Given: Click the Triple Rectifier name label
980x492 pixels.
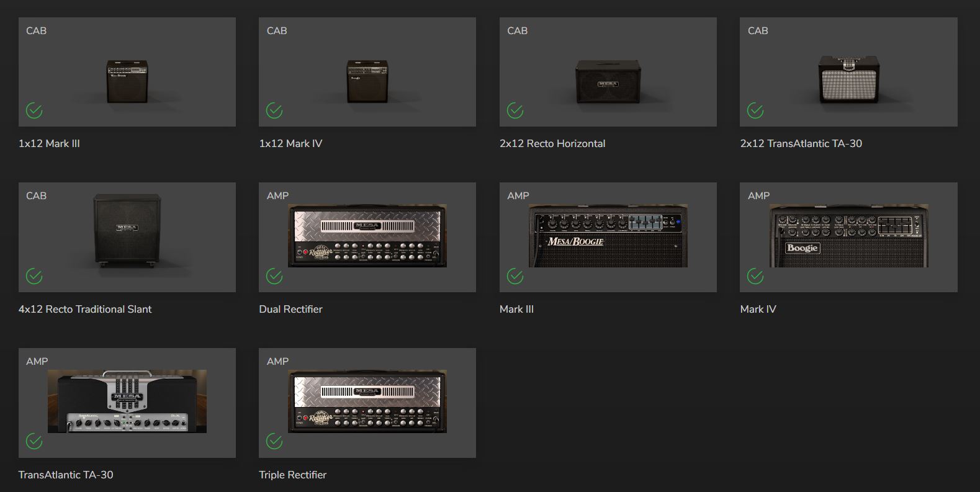Looking at the screenshot, I should click(293, 475).
